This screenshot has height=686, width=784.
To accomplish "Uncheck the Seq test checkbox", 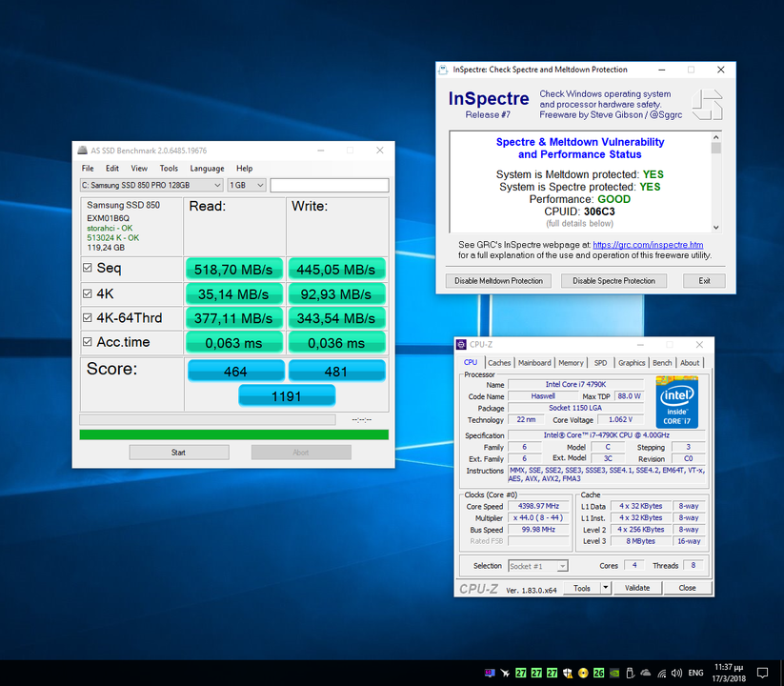I will (x=88, y=268).
